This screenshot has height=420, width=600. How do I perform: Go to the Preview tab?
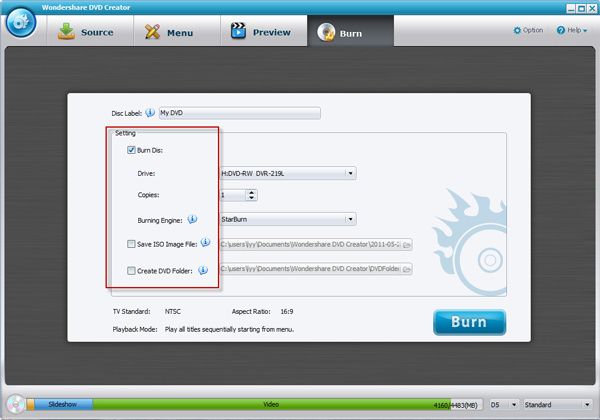point(264,32)
